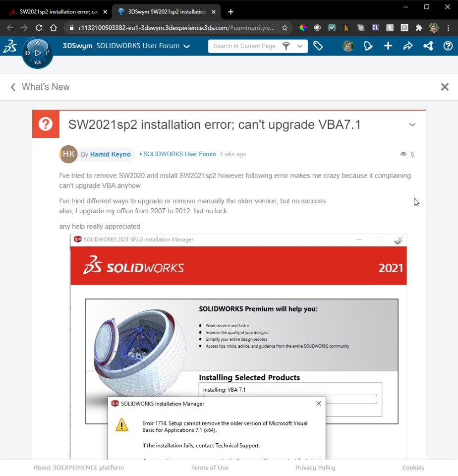Close the first browser tab
The height and width of the screenshot is (476, 458).
point(105,12)
